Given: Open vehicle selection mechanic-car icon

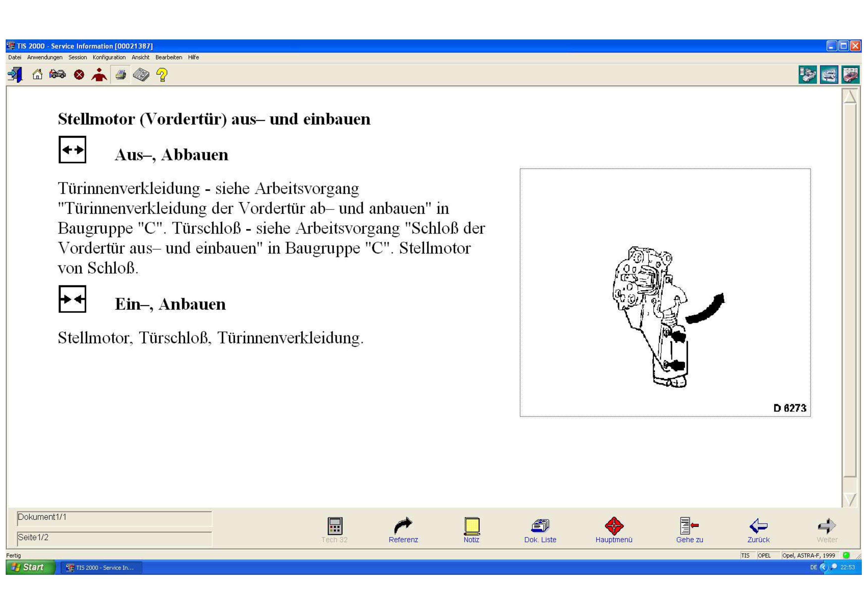Looking at the screenshot, I should 57,74.
